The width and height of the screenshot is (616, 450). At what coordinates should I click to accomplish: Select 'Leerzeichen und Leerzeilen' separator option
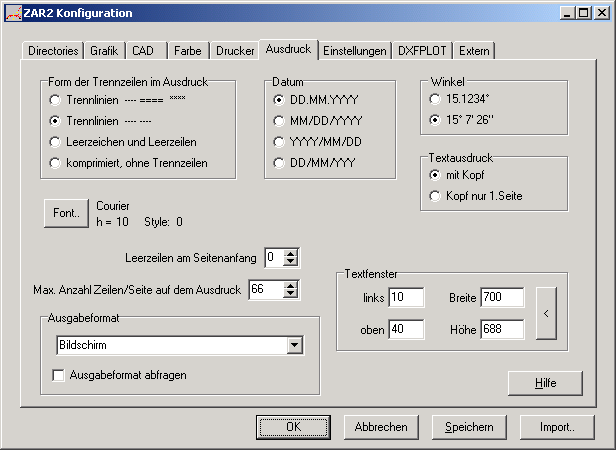click(55, 142)
